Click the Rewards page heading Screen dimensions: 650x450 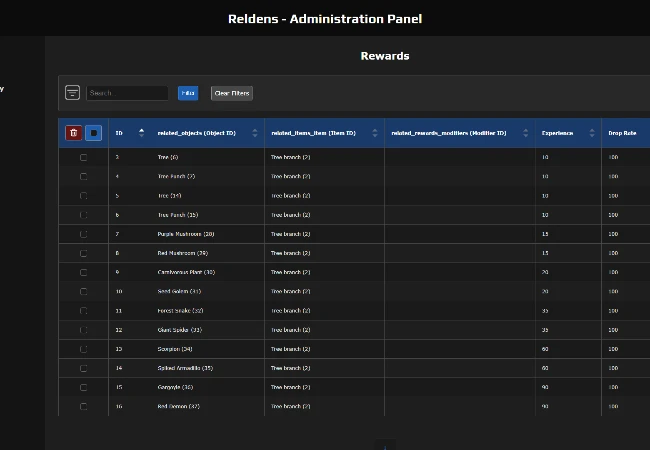point(385,56)
